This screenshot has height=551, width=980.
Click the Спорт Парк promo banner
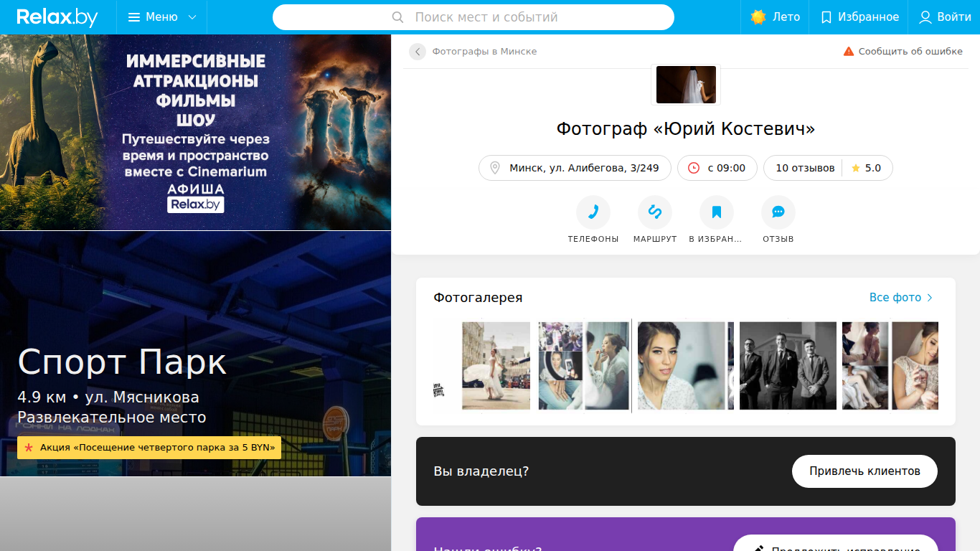(x=195, y=354)
